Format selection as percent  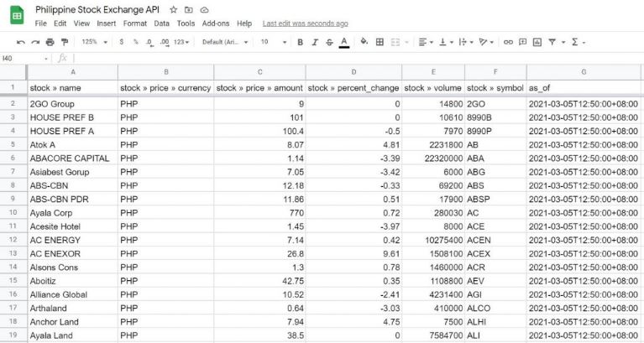coord(135,42)
